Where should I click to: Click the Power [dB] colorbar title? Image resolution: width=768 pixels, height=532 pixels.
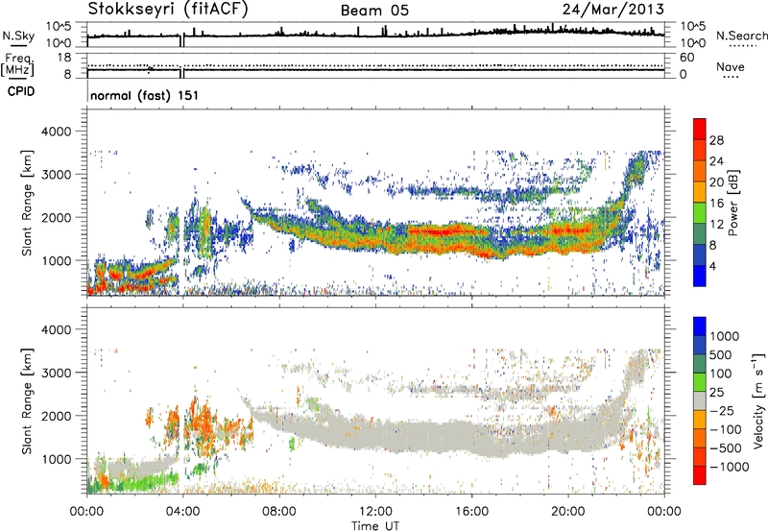[732, 203]
